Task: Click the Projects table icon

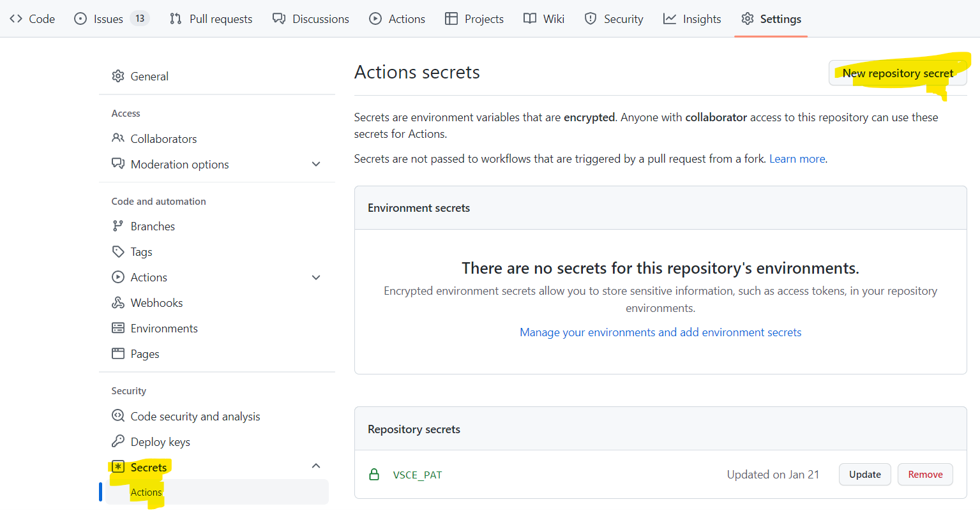Action: (x=451, y=19)
